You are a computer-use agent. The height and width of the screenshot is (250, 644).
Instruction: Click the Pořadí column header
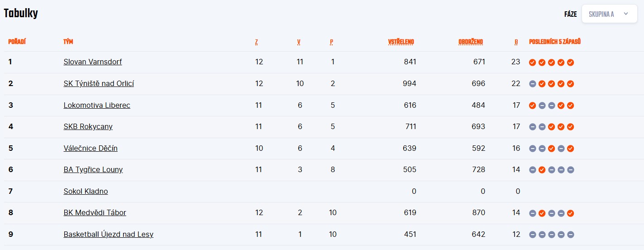click(17, 42)
